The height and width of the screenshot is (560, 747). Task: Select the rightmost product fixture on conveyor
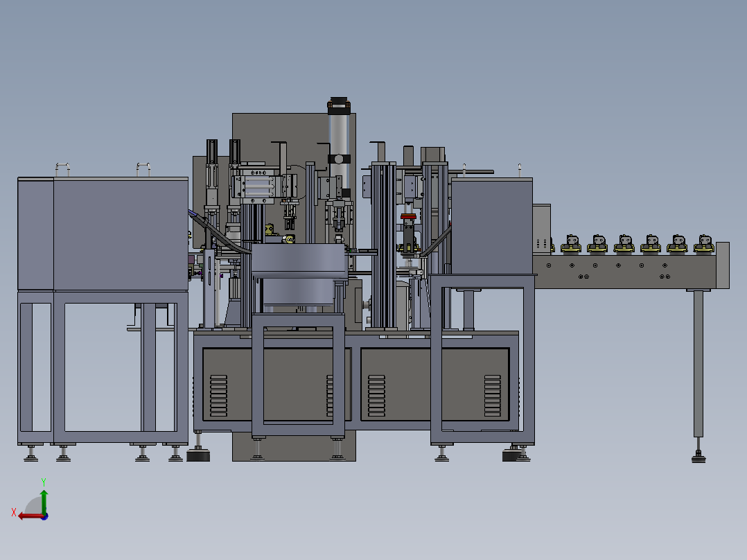click(703, 243)
